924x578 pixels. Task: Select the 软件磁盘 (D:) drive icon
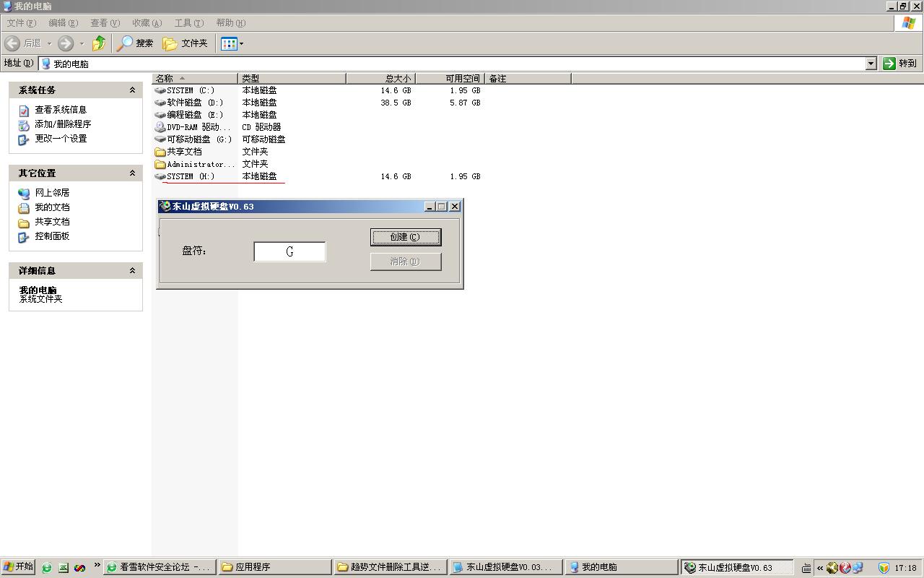tap(160, 103)
